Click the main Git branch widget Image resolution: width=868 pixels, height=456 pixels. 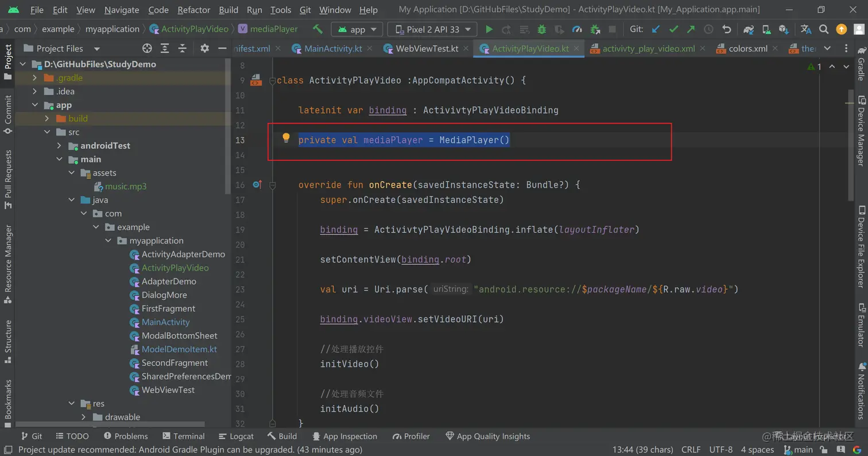tap(798, 450)
